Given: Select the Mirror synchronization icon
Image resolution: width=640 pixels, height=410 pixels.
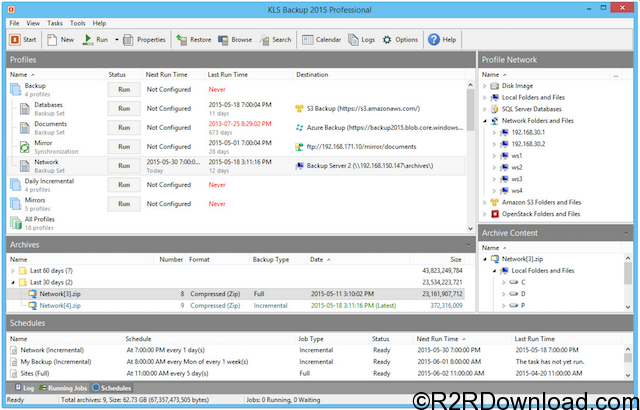Looking at the screenshot, I should 25,147.
